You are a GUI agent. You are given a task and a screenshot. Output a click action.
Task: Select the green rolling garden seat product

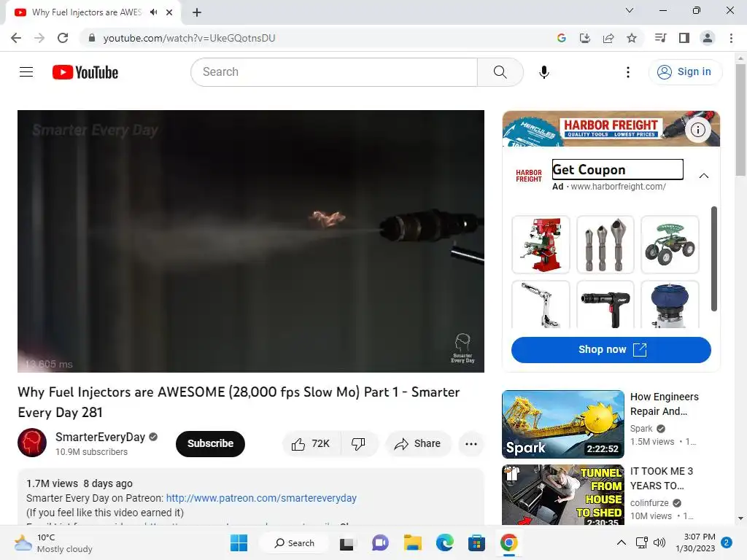[670, 245]
